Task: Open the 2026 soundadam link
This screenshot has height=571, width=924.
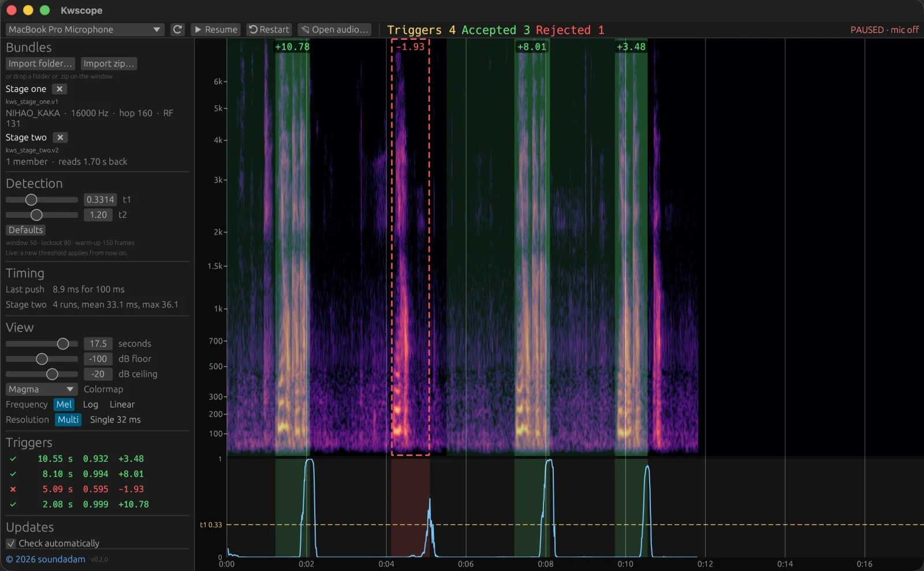Action: click(46, 559)
